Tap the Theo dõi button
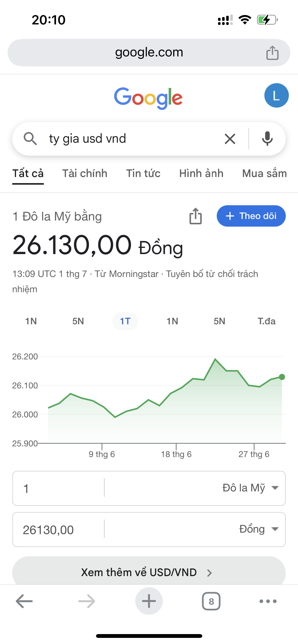The height and width of the screenshot is (644, 298). [x=251, y=216]
